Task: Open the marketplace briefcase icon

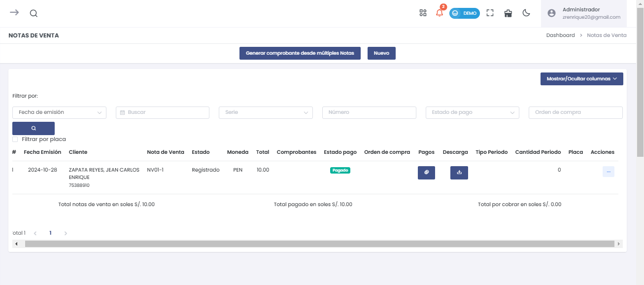Action: (x=508, y=13)
